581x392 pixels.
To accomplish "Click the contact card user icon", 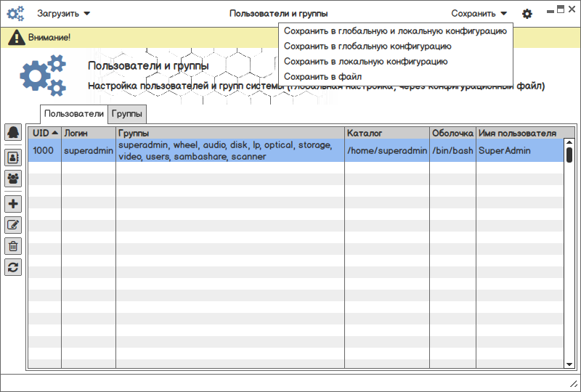I will point(13,156).
